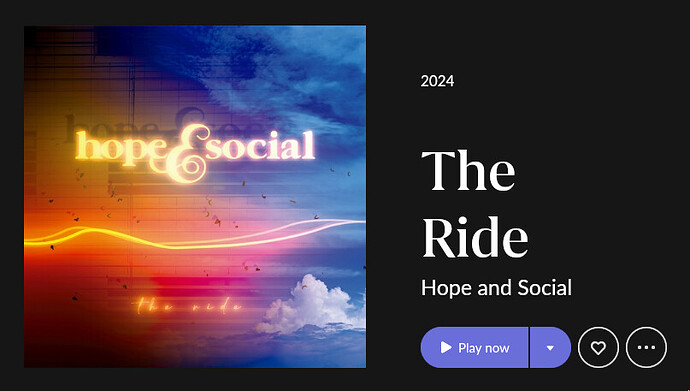The height and width of the screenshot is (391, 690).
Task: Click the Play now button
Action: click(474, 347)
